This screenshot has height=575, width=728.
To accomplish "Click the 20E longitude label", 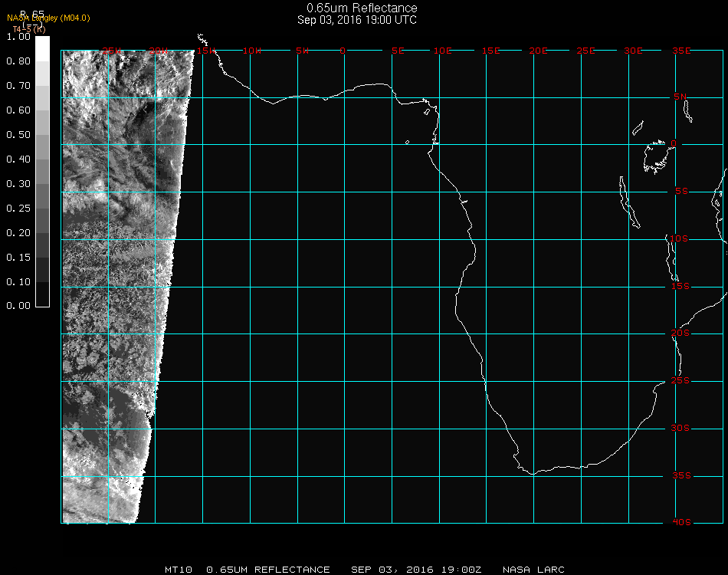I will tap(539, 51).
